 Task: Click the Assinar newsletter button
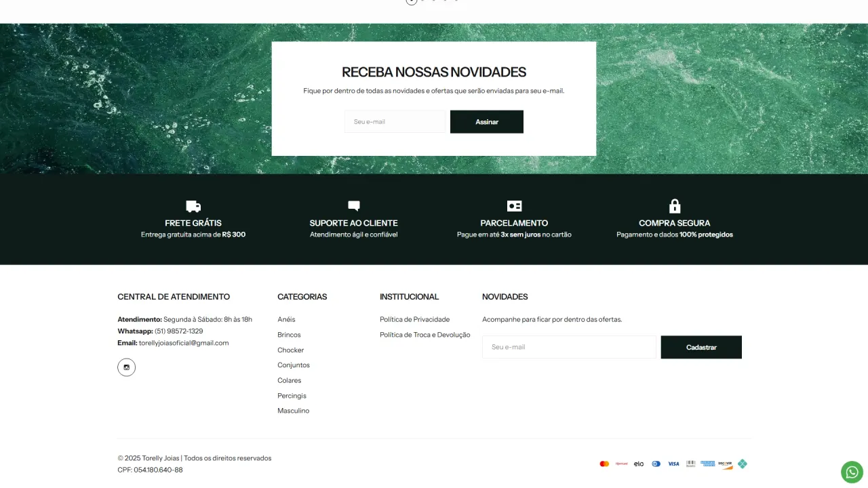pyautogui.click(x=487, y=122)
